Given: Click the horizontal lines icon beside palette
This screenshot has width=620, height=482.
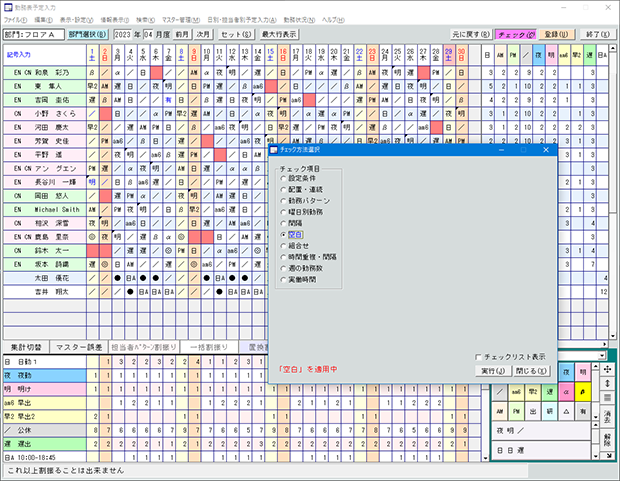Looking at the screenshot, I should tap(607, 397).
